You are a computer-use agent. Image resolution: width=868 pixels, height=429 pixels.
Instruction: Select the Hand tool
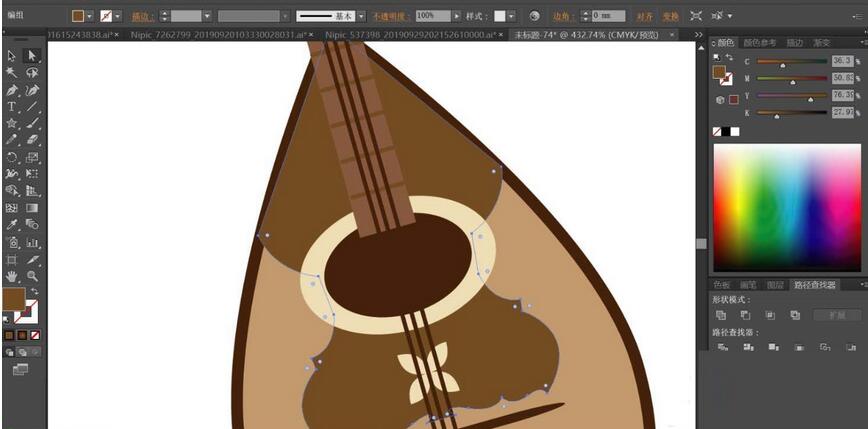(x=12, y=276)
